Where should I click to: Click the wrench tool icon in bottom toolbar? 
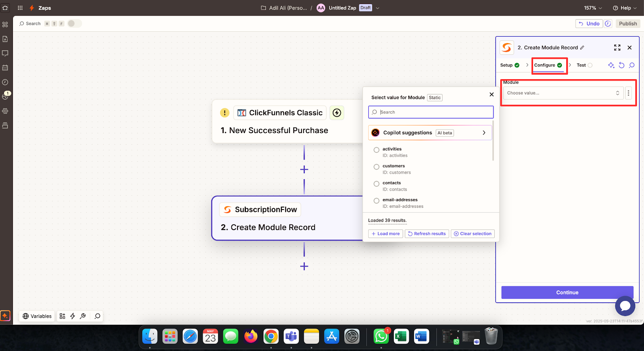pos(83,316)
